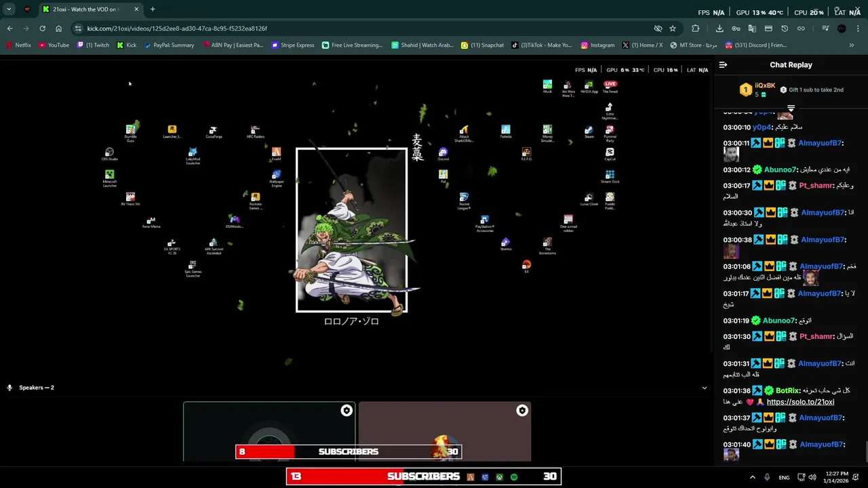Open the ENG language indicator in taskbar
This screenshot has height=488, width=868.
click(784, 477)
